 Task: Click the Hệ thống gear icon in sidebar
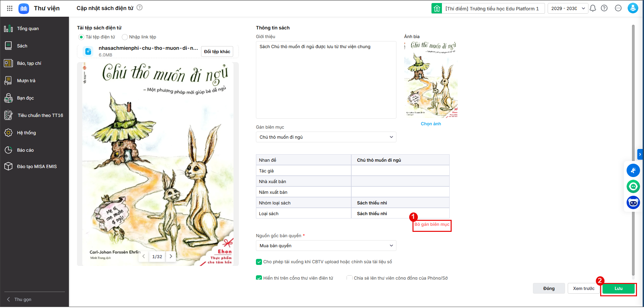point(8,133)
